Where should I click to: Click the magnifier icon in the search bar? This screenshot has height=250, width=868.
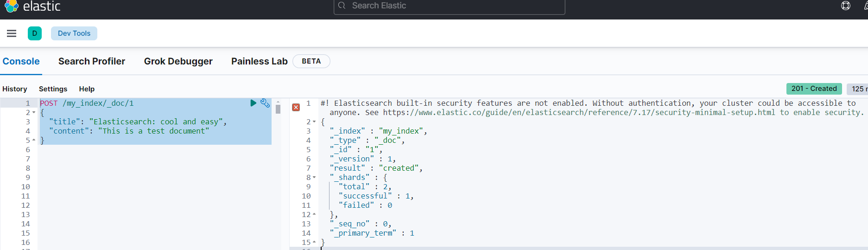[342, 6]
